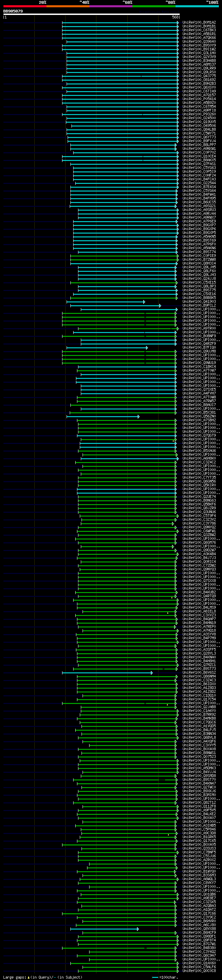Image resolution: width=222 pixels, height=980 pixels.
Task: Select hit UniRef100_C6TBK3
Action: click(x=199, y=30)
